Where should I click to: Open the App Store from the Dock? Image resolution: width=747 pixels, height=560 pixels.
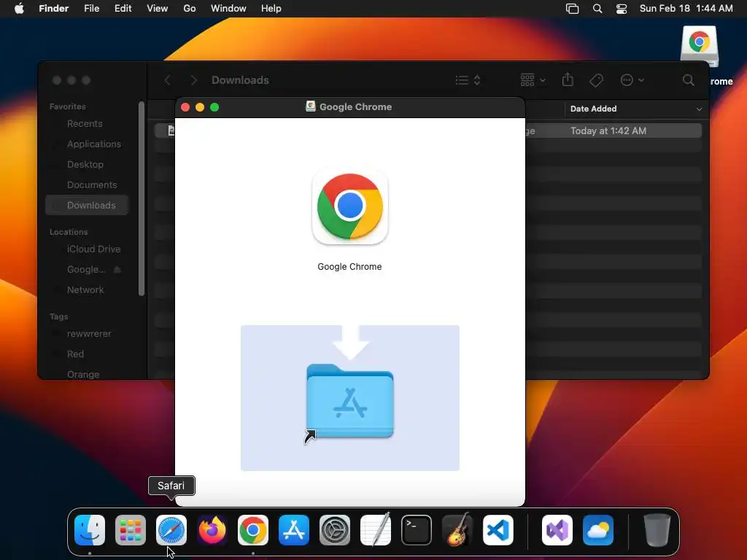(x=294, y=530)
